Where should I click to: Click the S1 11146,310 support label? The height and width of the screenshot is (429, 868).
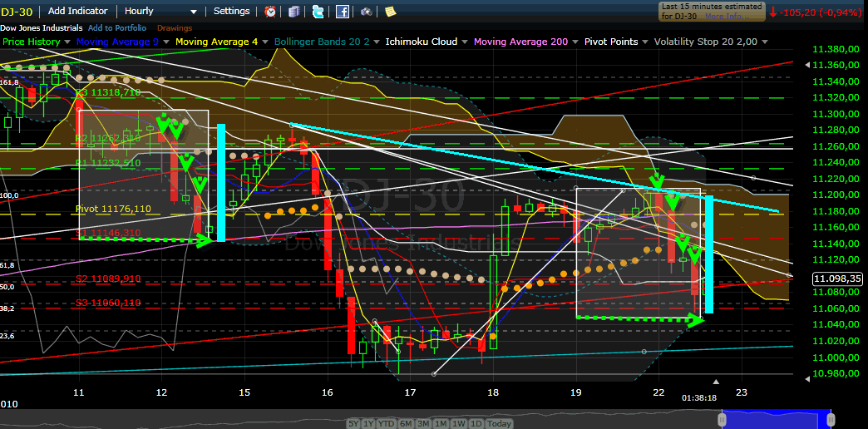tap(108, 233)
